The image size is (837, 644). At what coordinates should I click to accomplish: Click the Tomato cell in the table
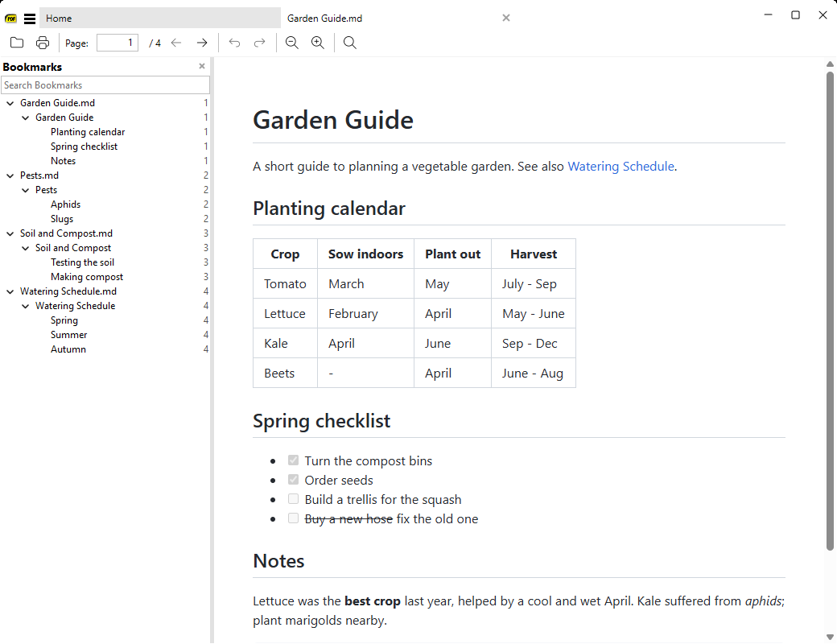click(x=285, y=283)
